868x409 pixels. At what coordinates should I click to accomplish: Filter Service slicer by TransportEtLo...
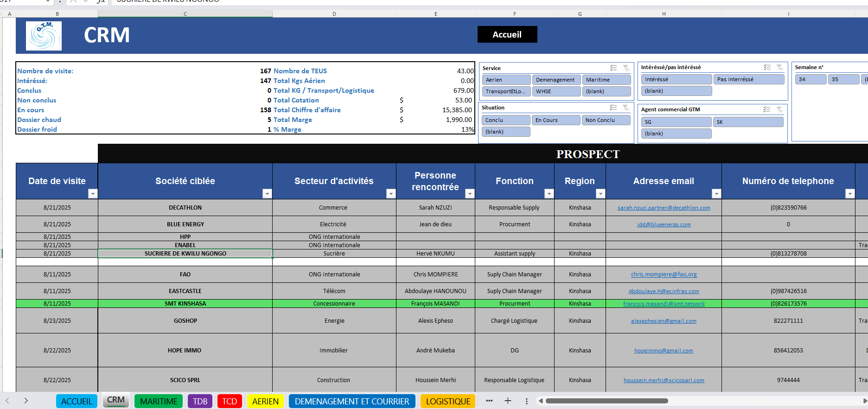506,91
